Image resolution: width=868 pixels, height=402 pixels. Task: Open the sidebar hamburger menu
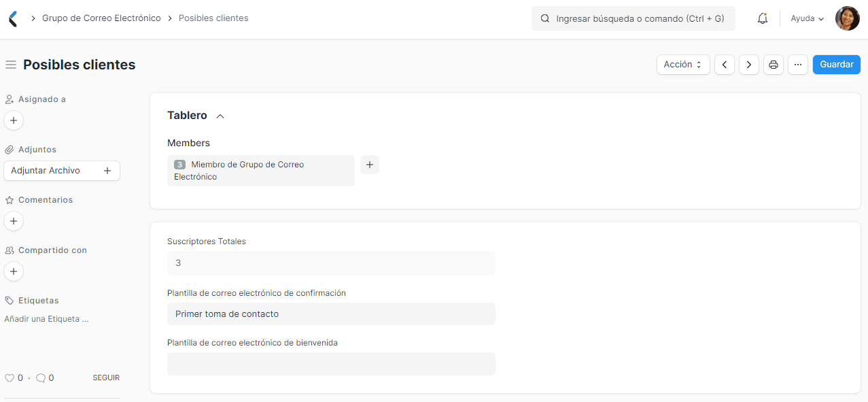(x=10, y=64)
